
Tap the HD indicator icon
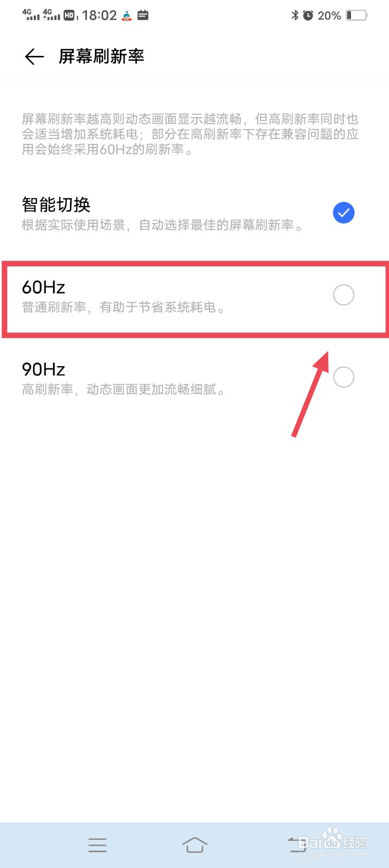coord(69,15)
